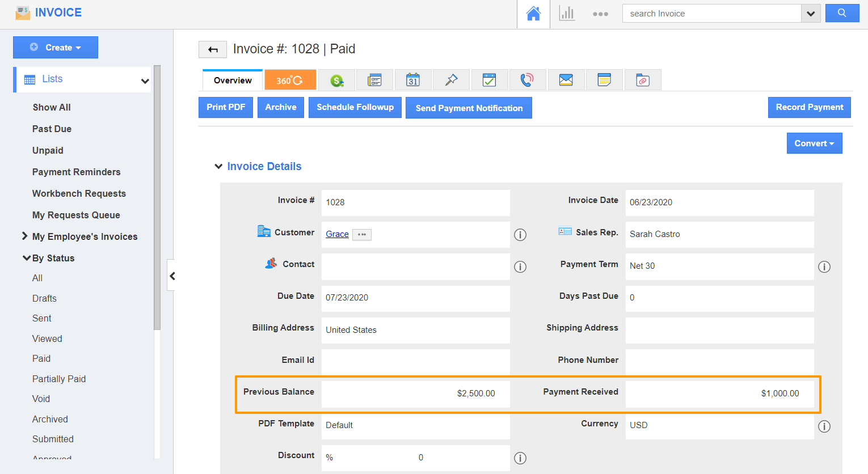The height and width of the screenshot is (474, 868).
Task: Select the Pin tab icon
Action: (x=451, y=80)
